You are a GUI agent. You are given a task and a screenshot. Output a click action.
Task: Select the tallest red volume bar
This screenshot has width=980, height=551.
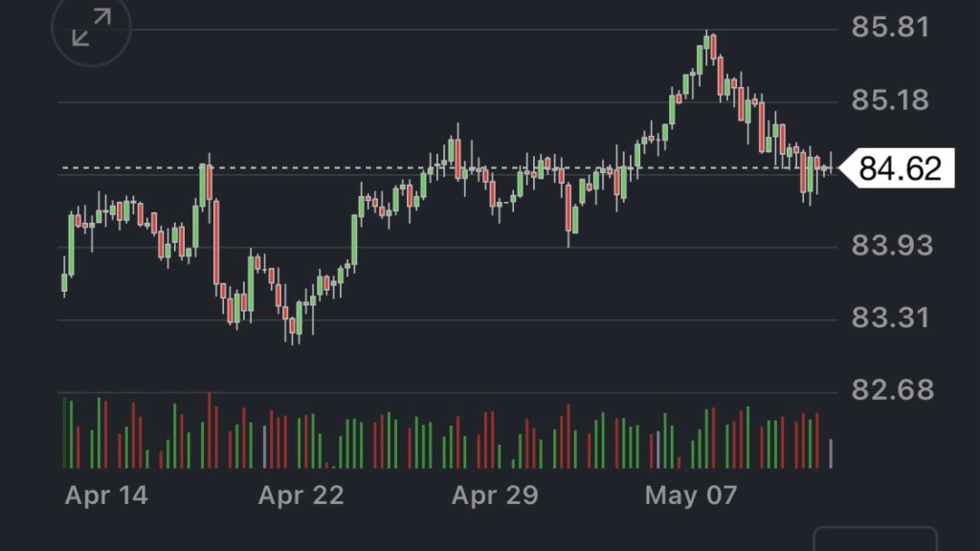pyautogui.click(x=210, y=430)
